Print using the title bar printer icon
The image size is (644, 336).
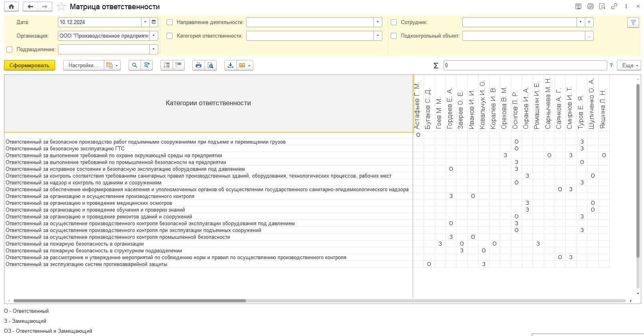point(590,6)
